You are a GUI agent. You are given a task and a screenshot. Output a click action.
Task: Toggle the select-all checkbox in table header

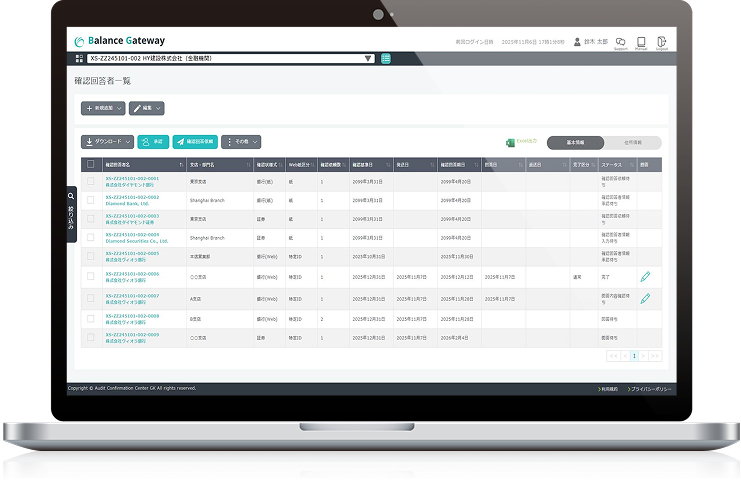(x=90, y=164)
